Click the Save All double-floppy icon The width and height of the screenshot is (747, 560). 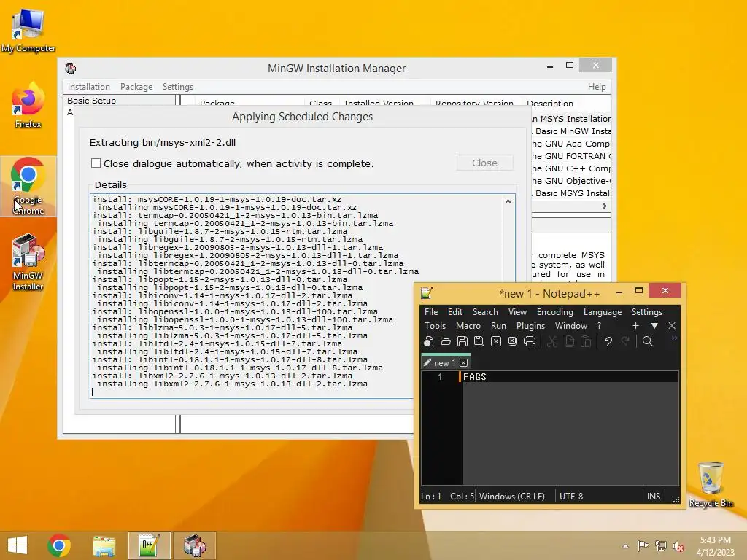pos(479,341)
